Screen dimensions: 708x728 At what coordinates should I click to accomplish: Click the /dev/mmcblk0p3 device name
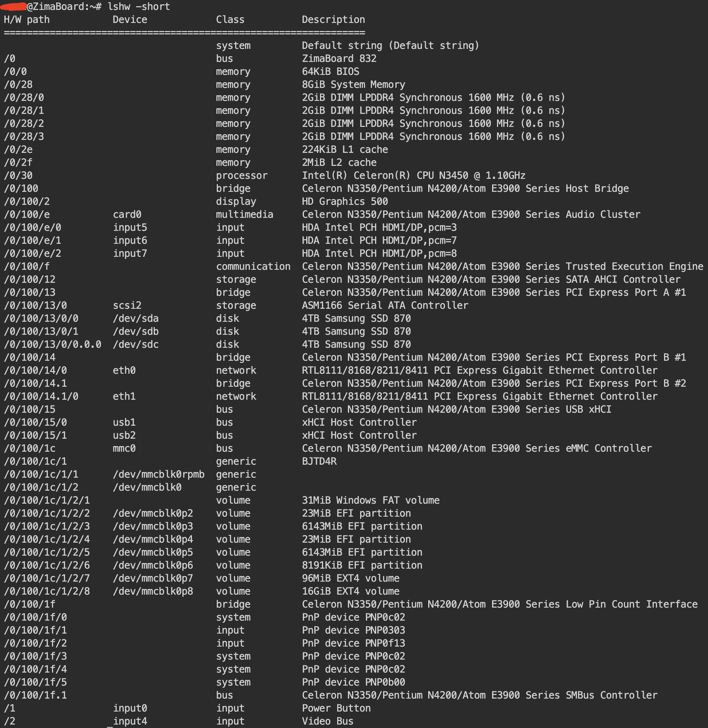[x=153, y=526]
